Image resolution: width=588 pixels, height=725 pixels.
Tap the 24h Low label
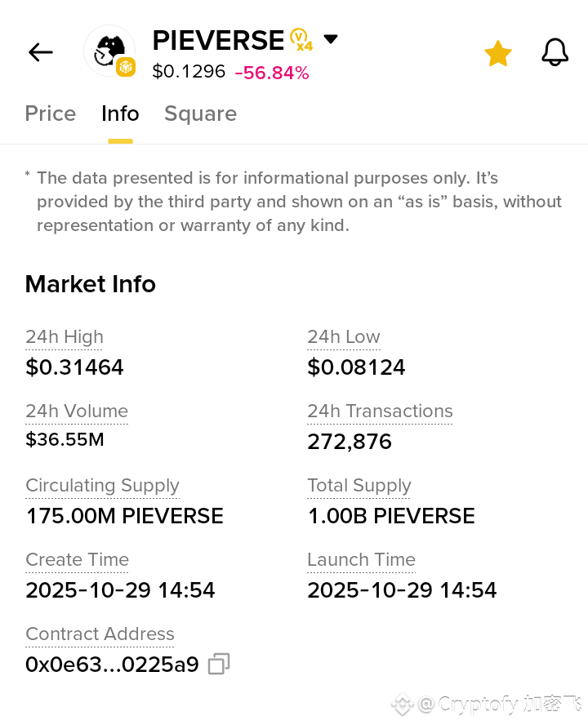(344, 337)
